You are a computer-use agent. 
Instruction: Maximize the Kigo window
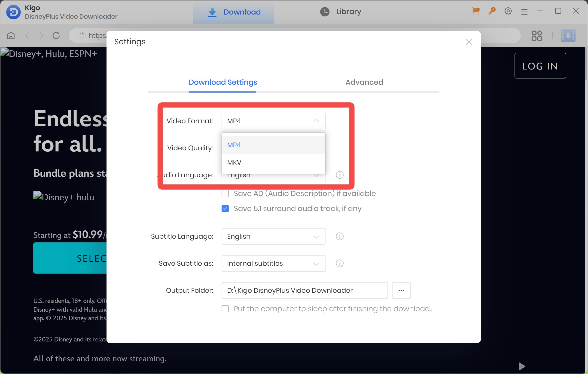pos(558,11)
